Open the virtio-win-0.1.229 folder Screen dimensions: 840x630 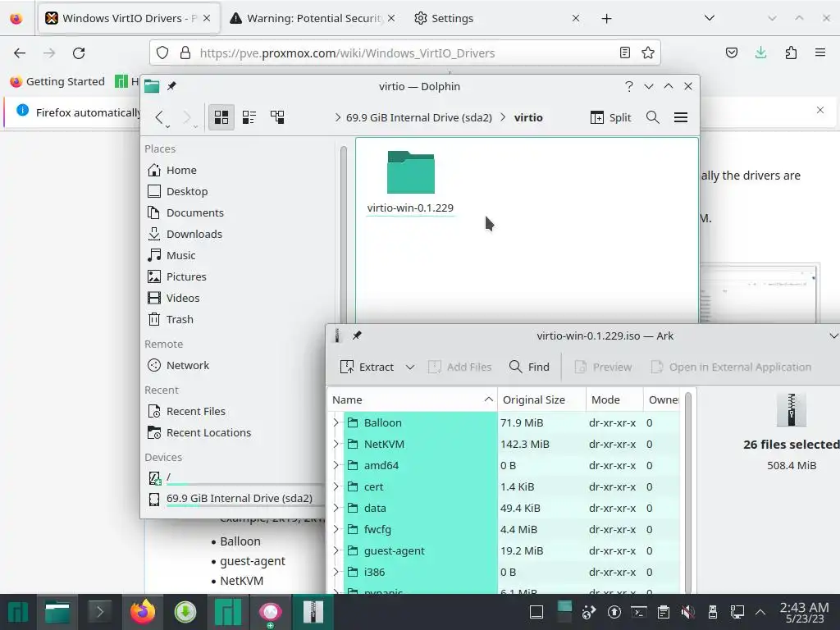[x=410, y=182]
